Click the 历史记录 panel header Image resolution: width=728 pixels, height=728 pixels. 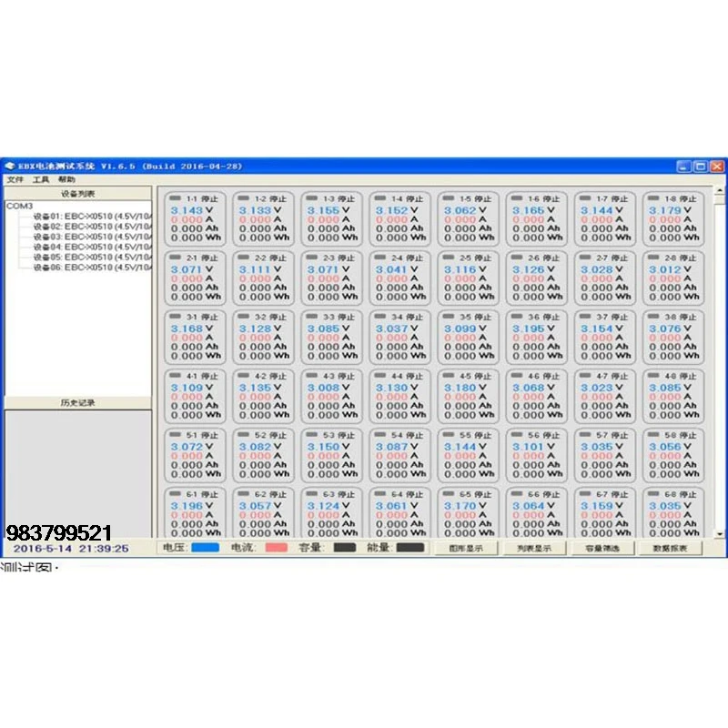coord(77,402)
